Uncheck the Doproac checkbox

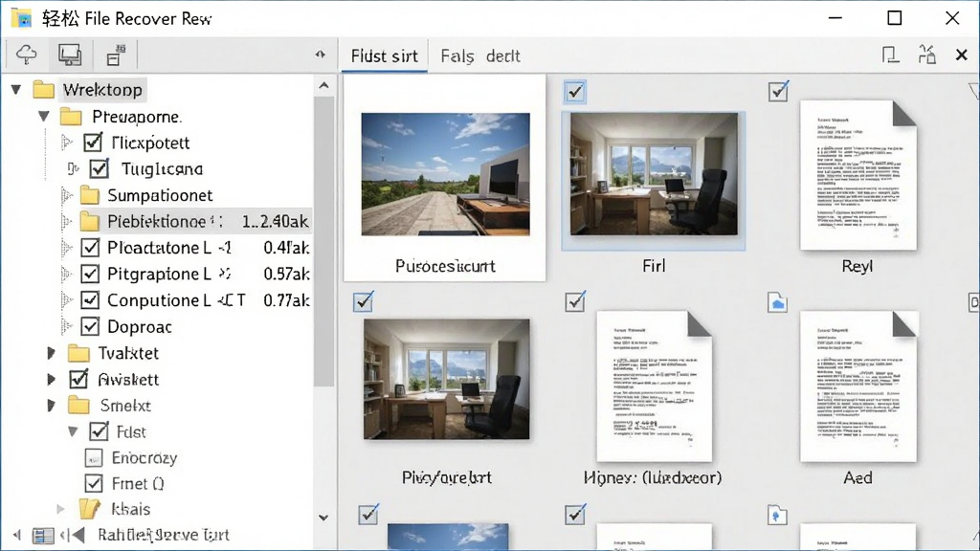pos(90,327)
